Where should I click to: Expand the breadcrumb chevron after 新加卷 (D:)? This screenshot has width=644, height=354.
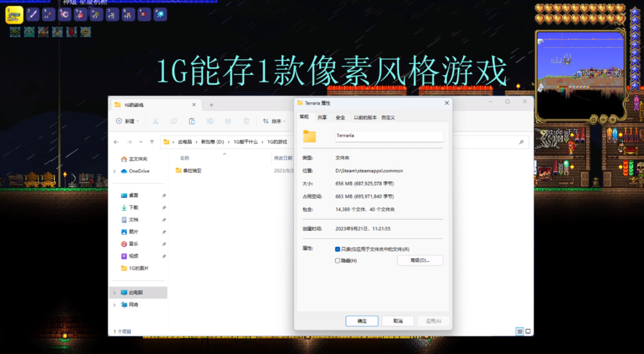[228, 142]
